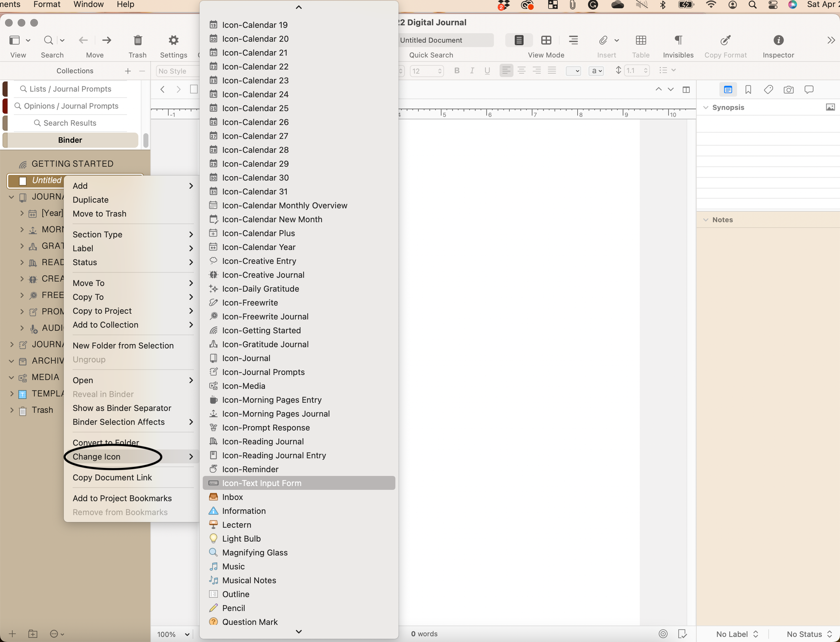Select the Light Bulb icon from the list
The image size is (840, 642).
click(x=241, y=539)
